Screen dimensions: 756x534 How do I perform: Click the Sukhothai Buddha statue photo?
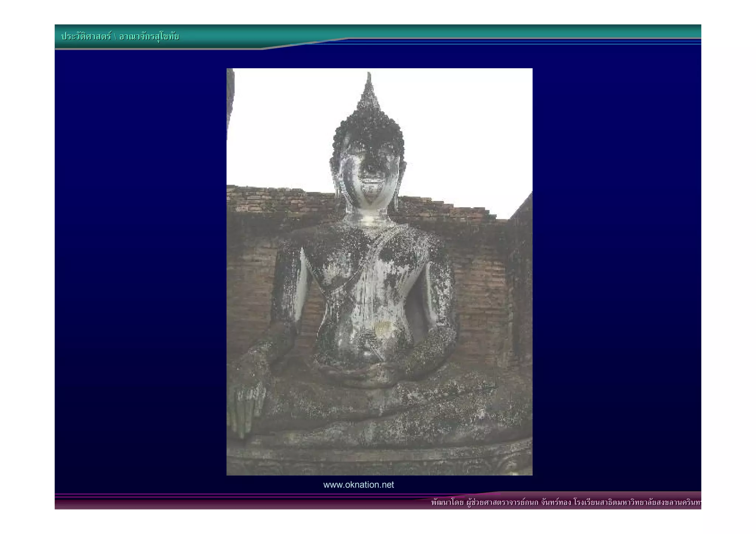coord(379,272)
